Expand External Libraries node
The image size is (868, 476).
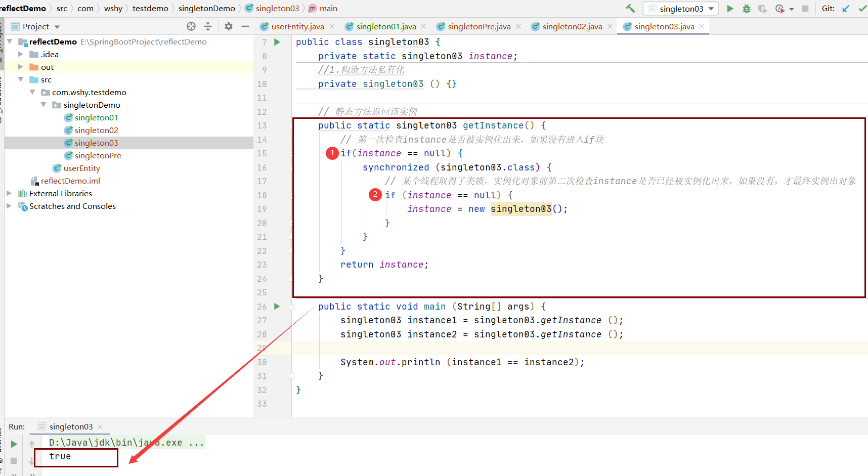coord(9,193)
